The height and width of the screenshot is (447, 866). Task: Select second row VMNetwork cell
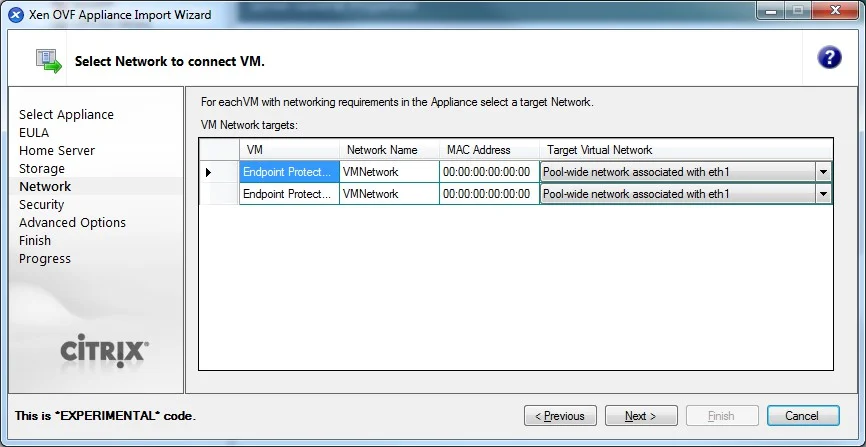coord(389,194)
